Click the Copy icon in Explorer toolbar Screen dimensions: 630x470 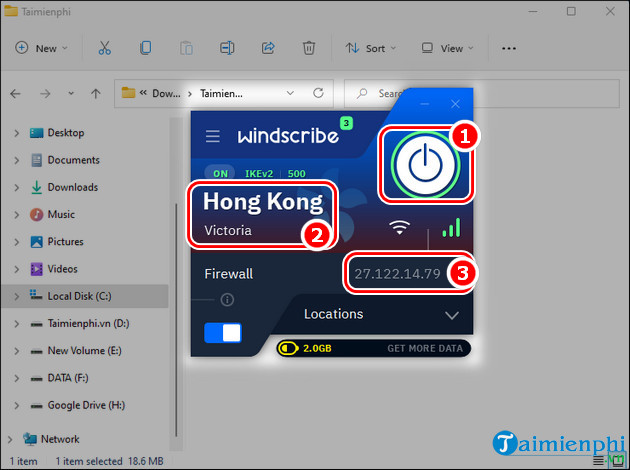pos(145,48)
